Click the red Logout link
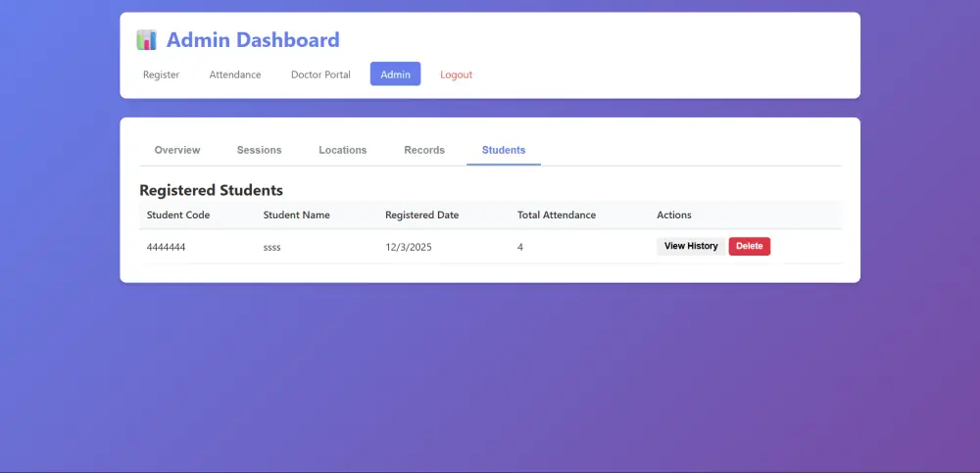Image resolution: width=980 pixels, height=473 pixels. [457, 74]
